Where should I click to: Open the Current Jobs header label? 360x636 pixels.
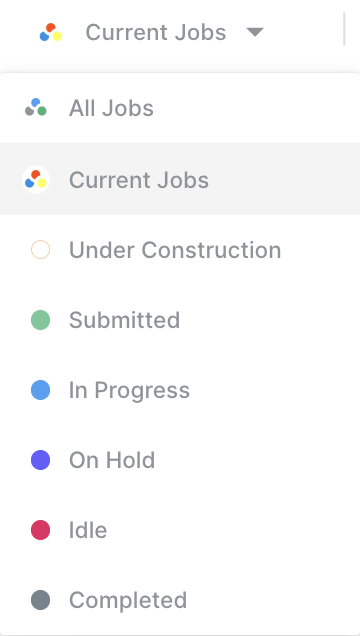coord(156,32)
